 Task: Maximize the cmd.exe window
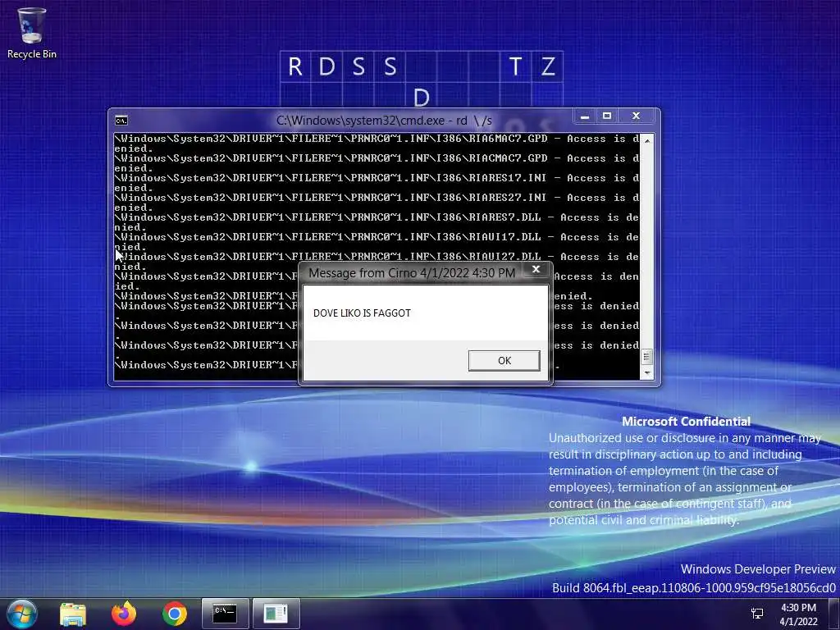click(607, 116)
